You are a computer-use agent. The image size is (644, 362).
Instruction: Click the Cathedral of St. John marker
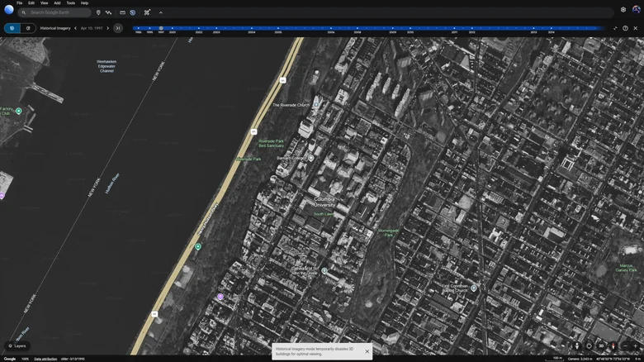[324, 271]
